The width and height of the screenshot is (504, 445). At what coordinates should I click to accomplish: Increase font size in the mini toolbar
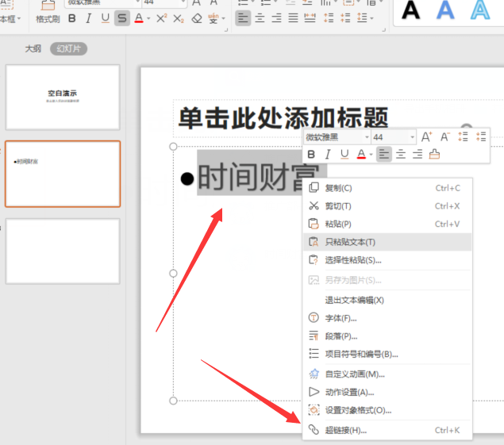tap(426, 137)
